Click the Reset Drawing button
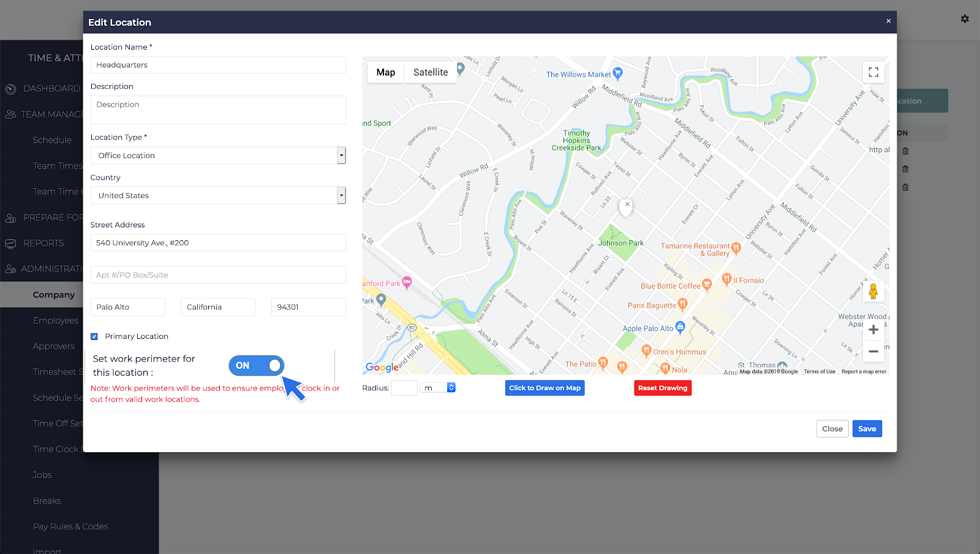The height and width of the screenshot is (554, 980). (x=663, y=388)
